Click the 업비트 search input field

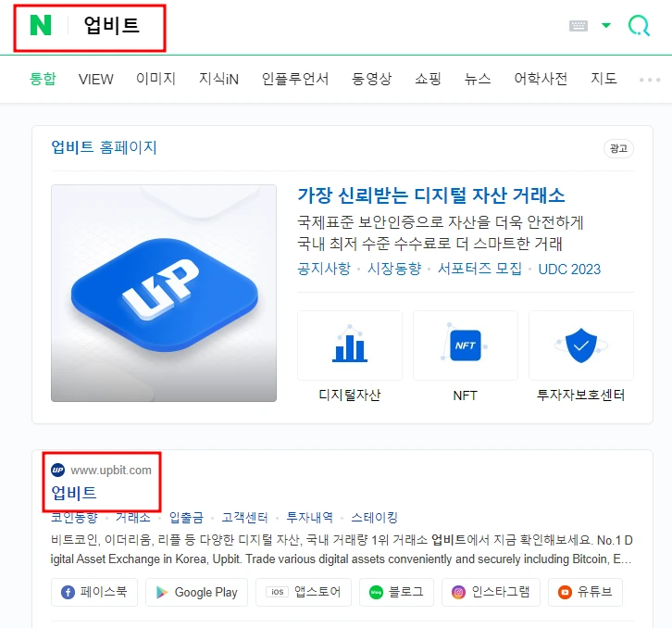(111, 25)
